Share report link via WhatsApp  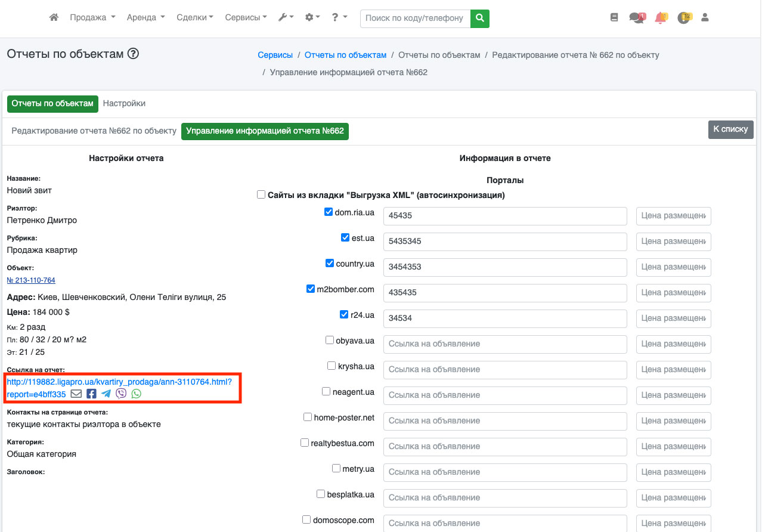pos(137,394)
